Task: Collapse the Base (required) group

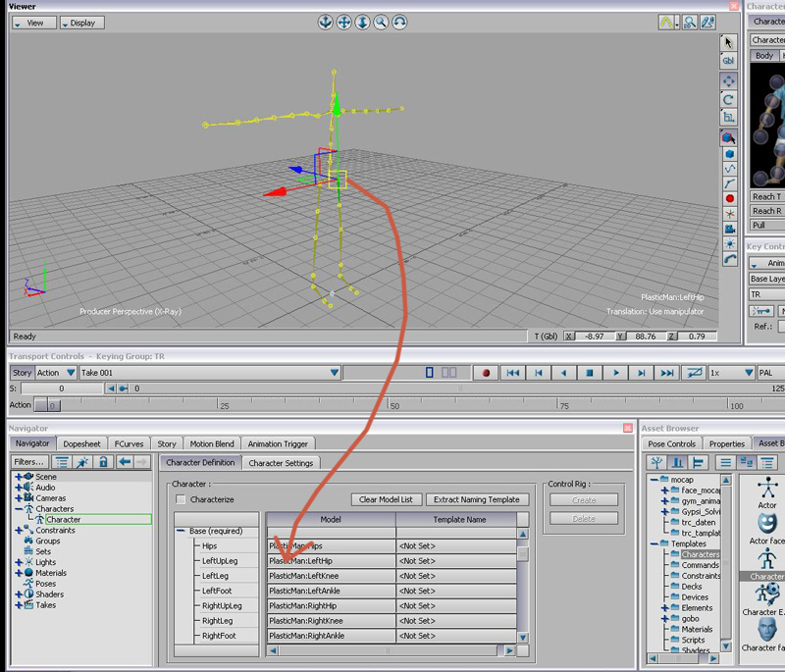Action: click(x=182, y=531)
